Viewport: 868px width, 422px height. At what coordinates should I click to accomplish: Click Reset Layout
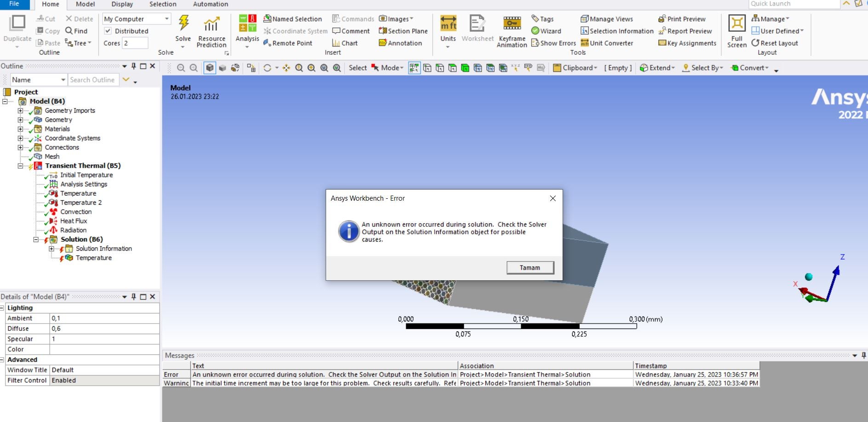[x=775, y=43]
